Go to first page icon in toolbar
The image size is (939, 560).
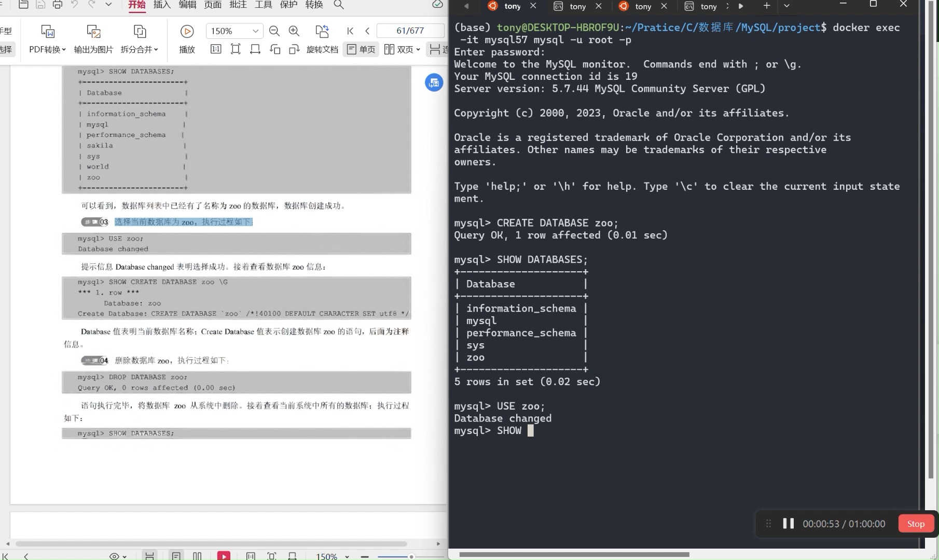pos(350,31)
